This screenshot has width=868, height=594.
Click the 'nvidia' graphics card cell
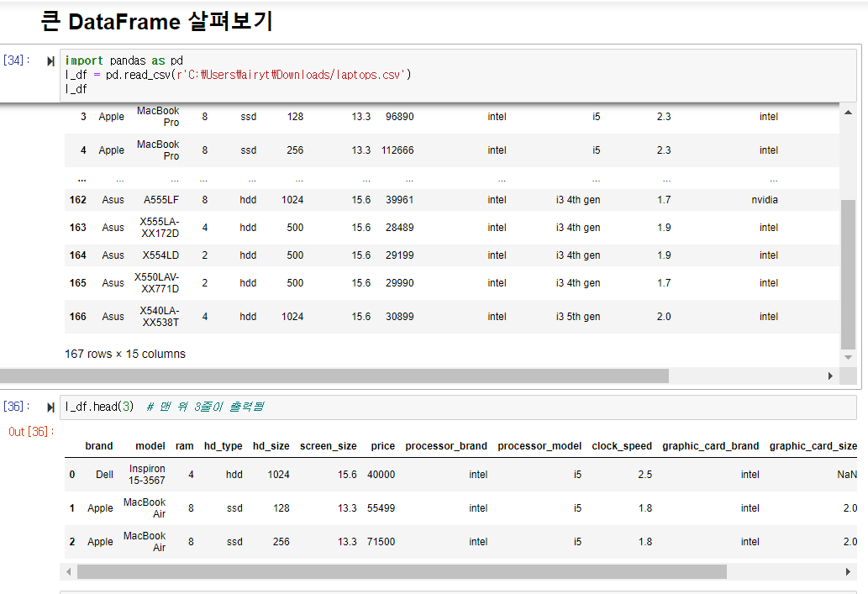(765, 200)
